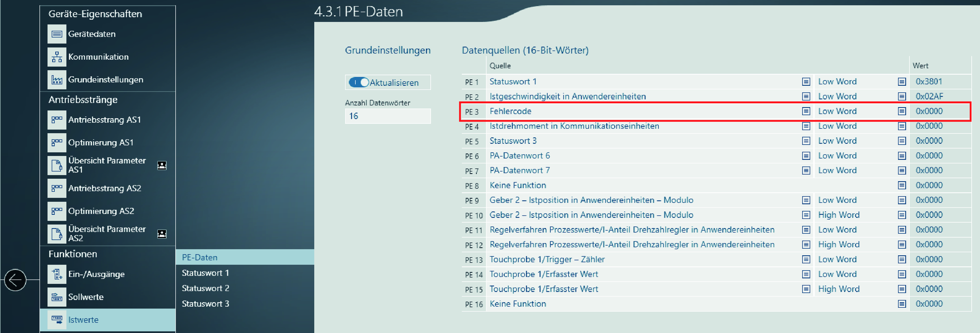Click the Anzahl Datenwörter input field
980x333 pixels.
coord(387,116)
